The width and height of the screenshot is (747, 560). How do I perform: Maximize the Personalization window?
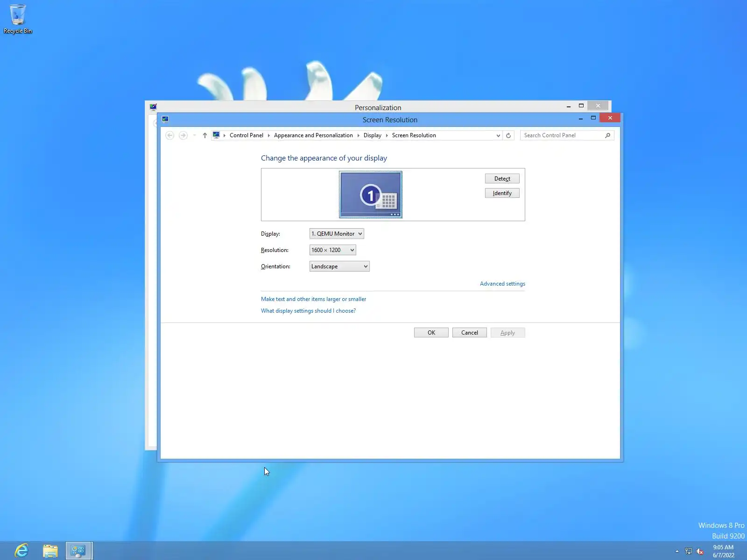pyautogui.click(x=581, y=106)
